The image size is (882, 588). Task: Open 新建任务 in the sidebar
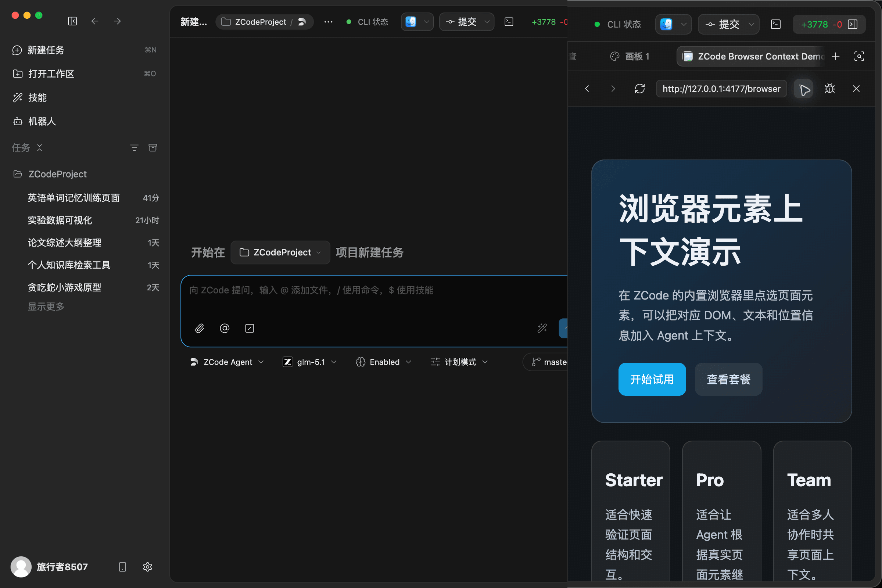point(85,50)
